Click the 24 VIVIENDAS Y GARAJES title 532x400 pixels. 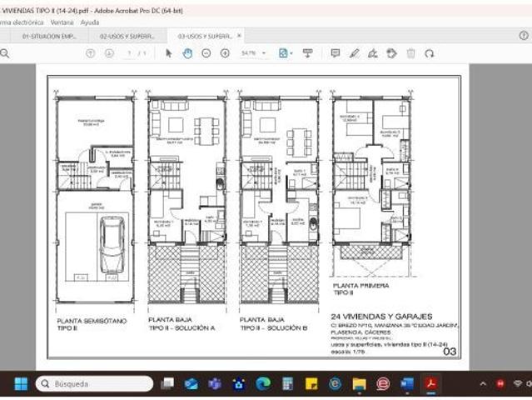coord(381,317)
